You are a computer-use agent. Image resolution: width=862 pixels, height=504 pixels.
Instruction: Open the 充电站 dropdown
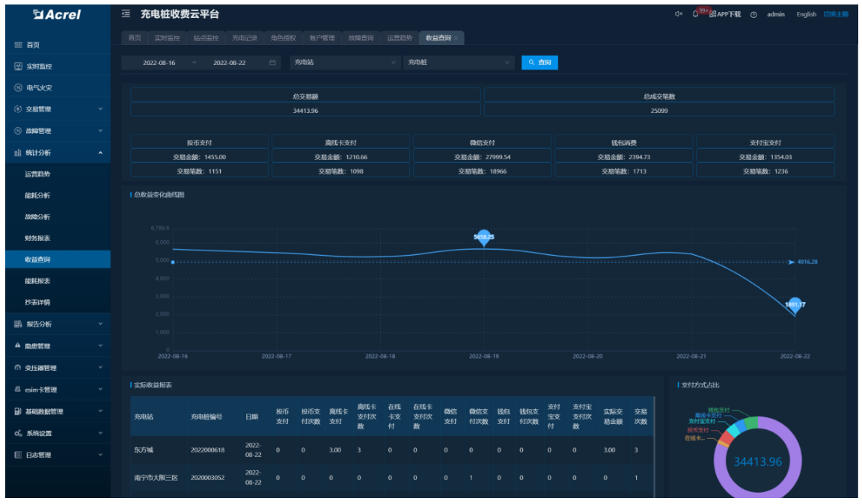pyautogui.click(x=344, y=63)
